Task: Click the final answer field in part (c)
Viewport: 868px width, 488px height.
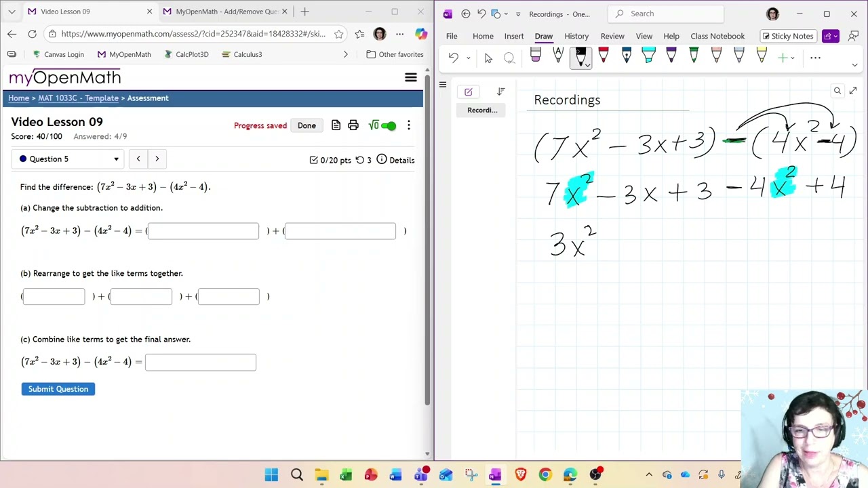Action: [201, 363]
